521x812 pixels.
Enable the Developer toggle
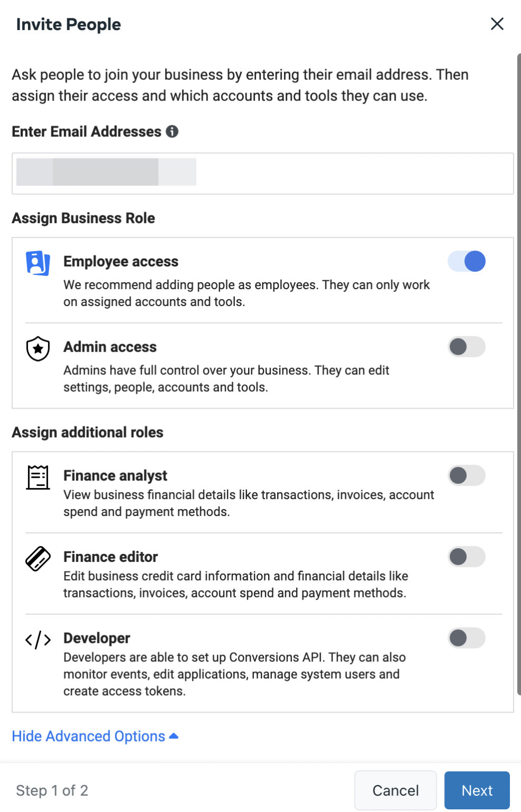point(466,638)
